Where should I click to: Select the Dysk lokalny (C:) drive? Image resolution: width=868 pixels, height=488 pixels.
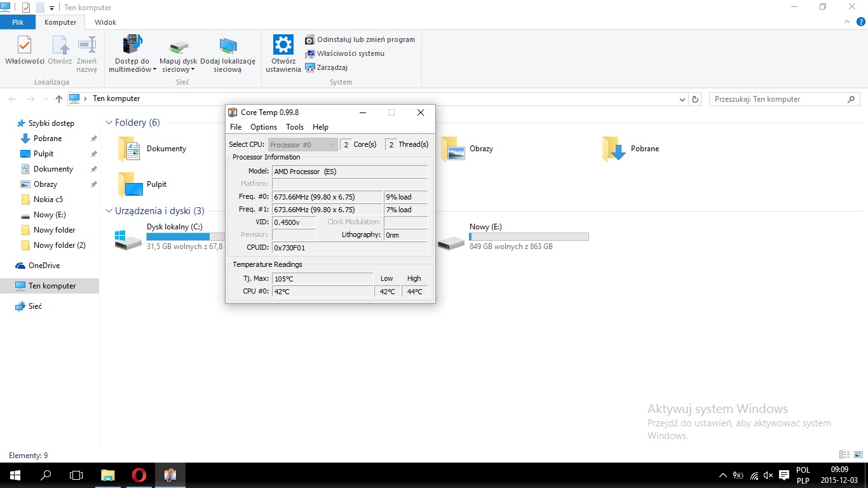(x=168, y=236)
